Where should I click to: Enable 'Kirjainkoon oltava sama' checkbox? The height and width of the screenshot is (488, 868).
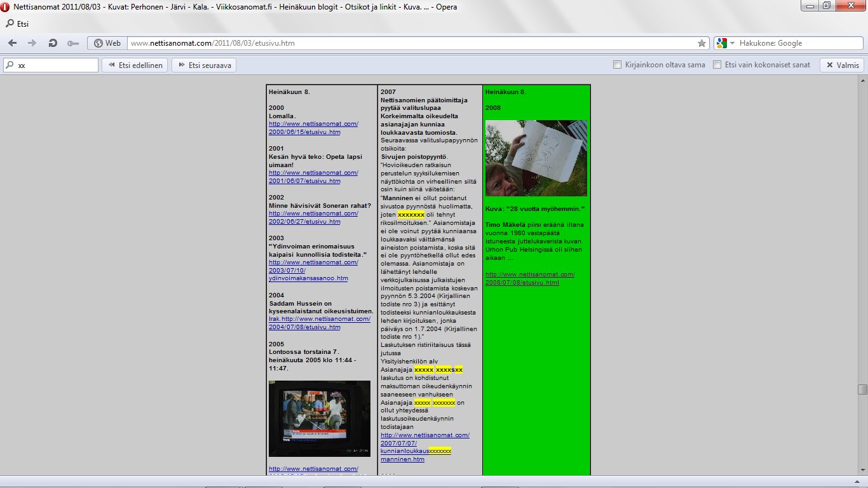617,65
